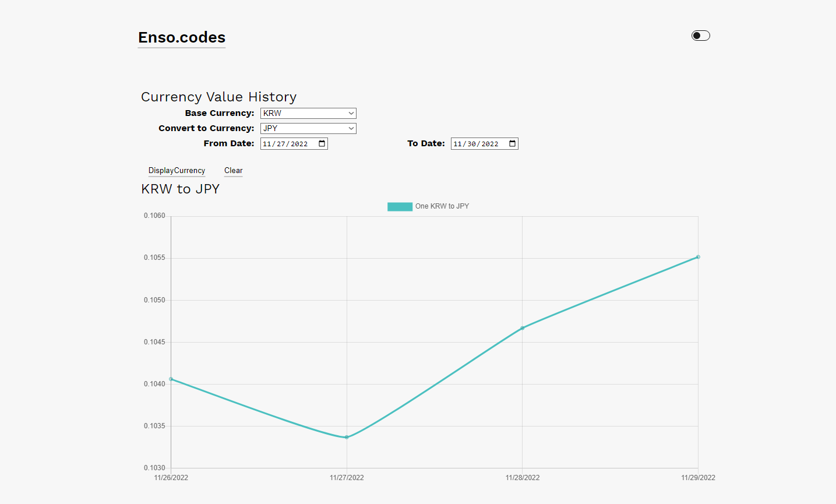Select the 11/29/2022 highest data point
The width and height of the screenshot is (836, 504).
[x=698, y=257]
